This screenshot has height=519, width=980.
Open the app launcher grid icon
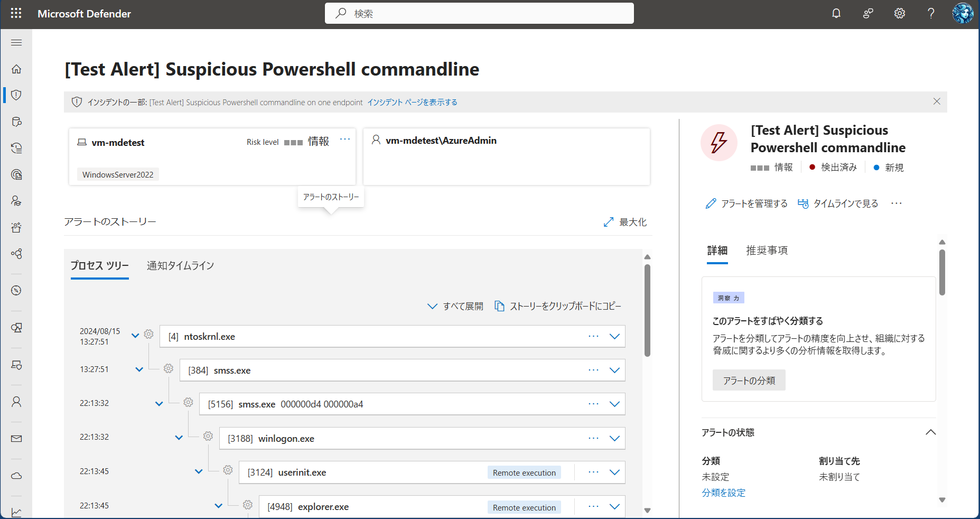pyautogui.click(x=16, y=13)
